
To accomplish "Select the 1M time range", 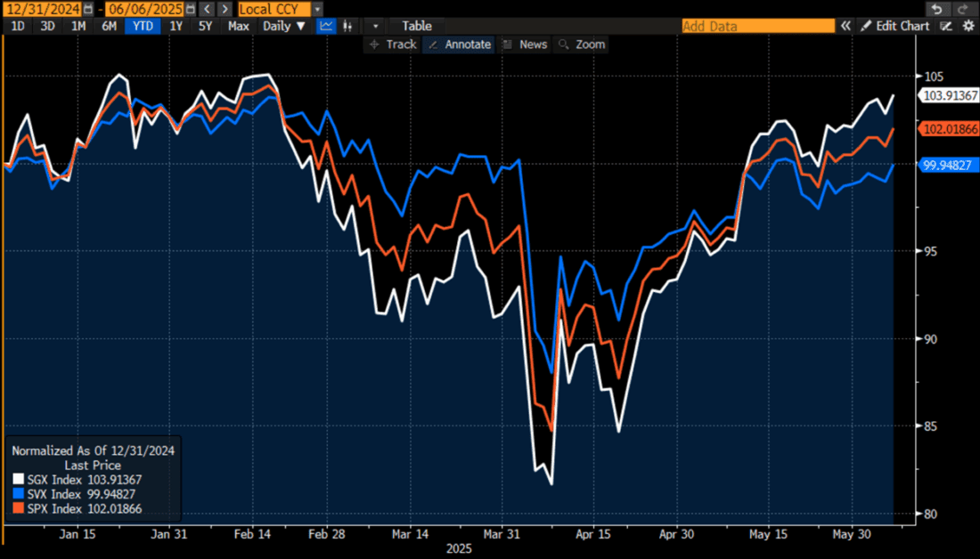I will 78,26.
